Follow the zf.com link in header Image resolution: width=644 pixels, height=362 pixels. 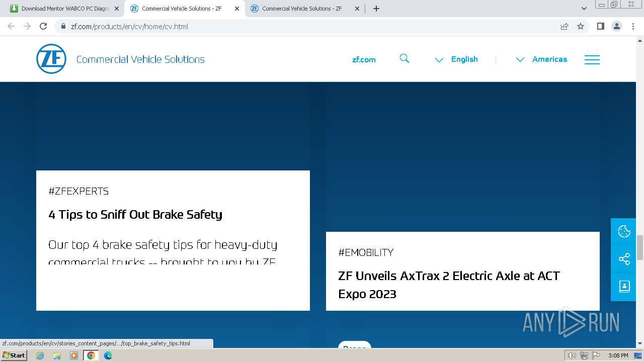[364, 59]
